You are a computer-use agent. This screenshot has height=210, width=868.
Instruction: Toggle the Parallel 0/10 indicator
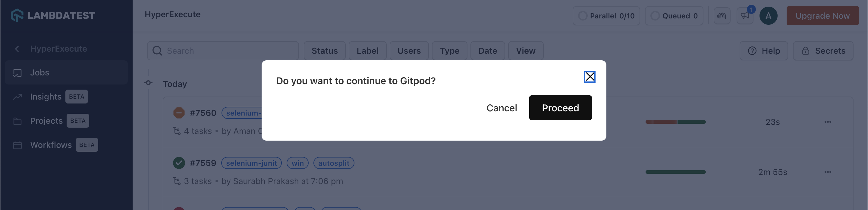pos(606,15)
